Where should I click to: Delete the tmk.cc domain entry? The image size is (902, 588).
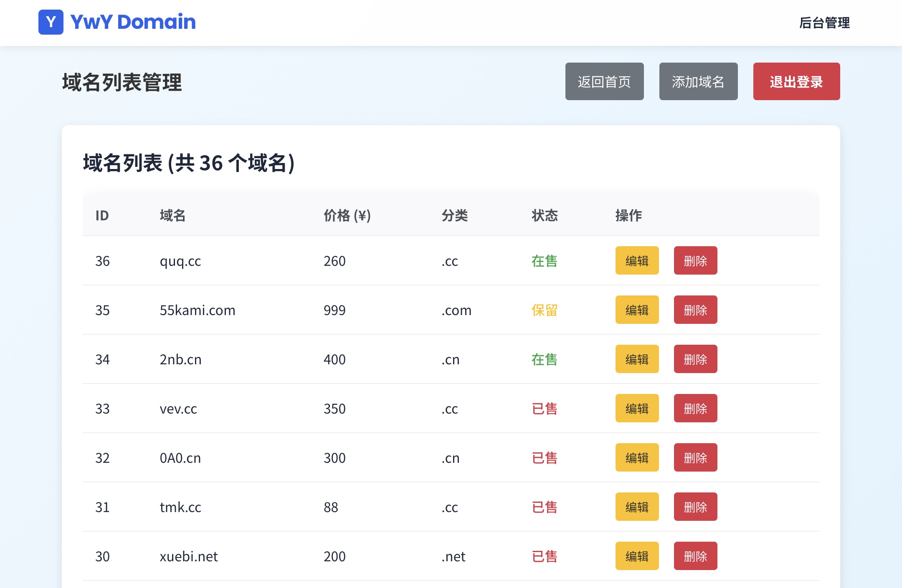pyautogui.click(x=695, y=507)
